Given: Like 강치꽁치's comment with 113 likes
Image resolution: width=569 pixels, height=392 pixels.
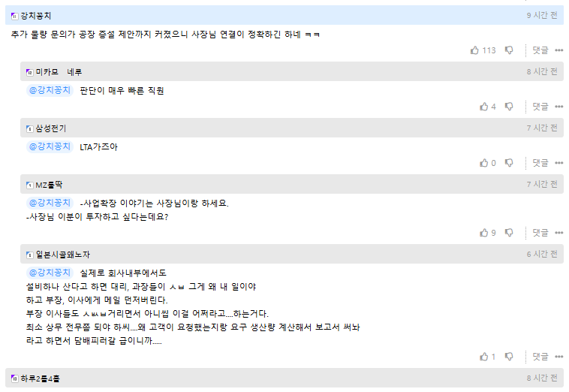Looking at the screenshot, I should point(474,50).
